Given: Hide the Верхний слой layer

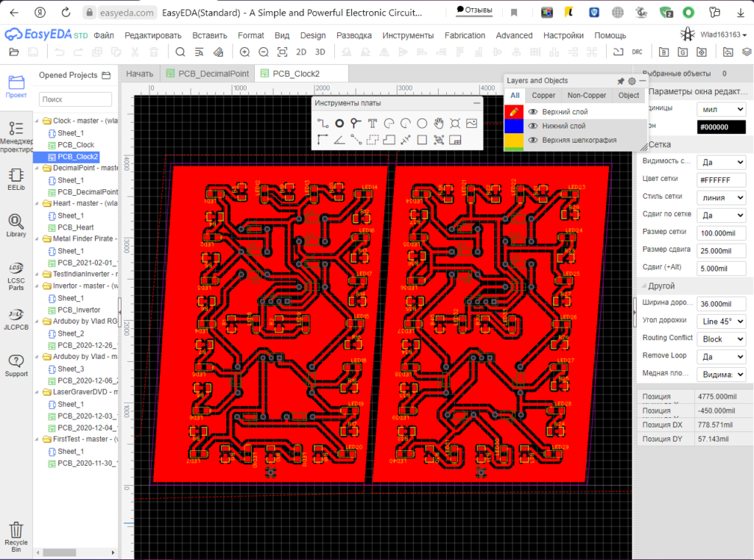Looking at the screenshot, I should 533,112.
